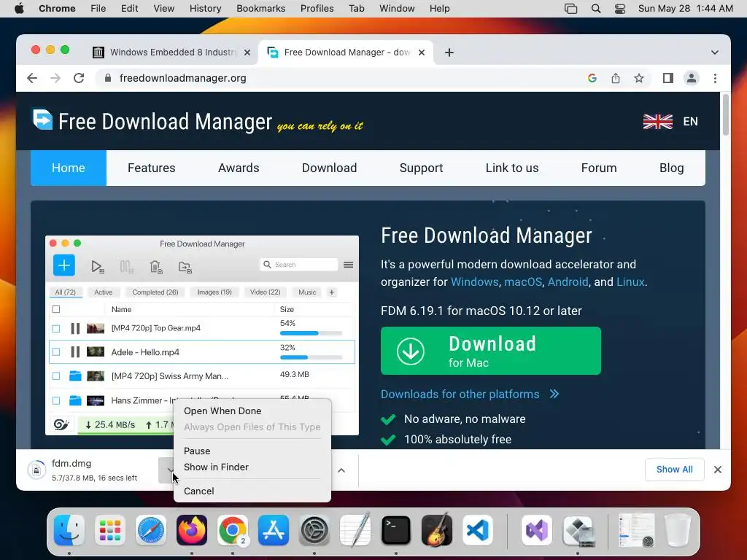Follow the Android platform link
This screenshot has width=747, height=560.
[x=568, y=282]
